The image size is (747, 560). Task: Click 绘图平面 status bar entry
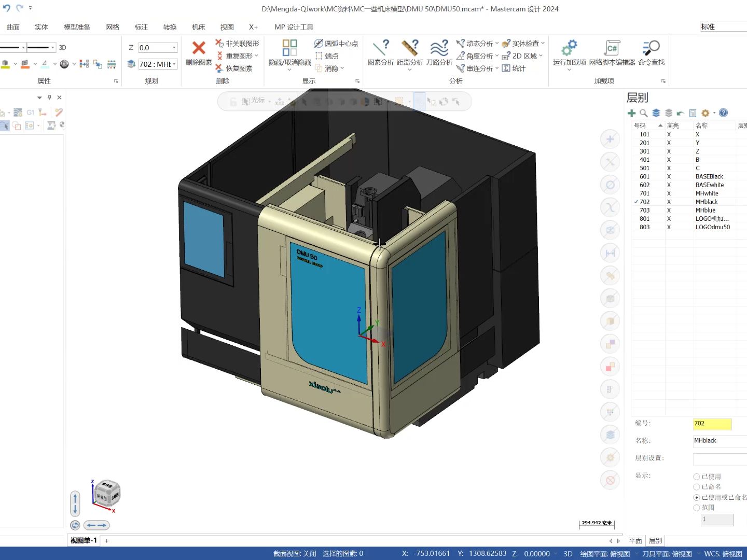605,554
